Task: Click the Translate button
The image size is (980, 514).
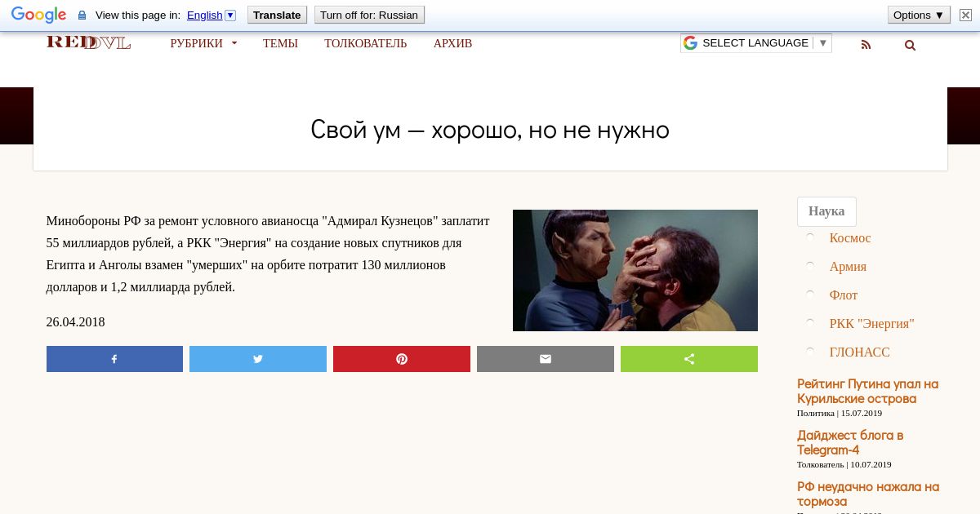Action: tap(277, 15)
